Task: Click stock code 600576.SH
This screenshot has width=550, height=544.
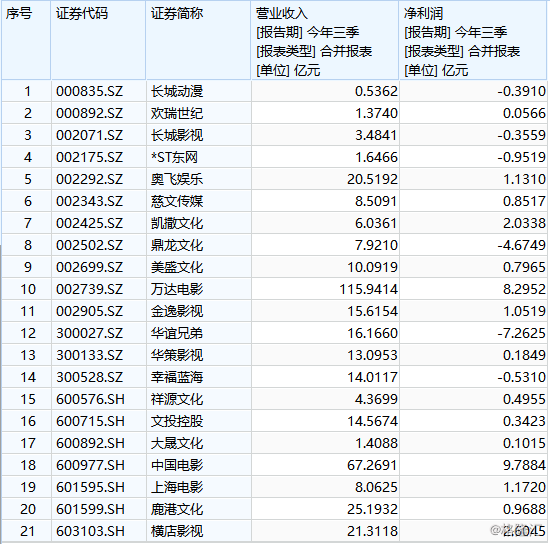Action: coord(98,399)
